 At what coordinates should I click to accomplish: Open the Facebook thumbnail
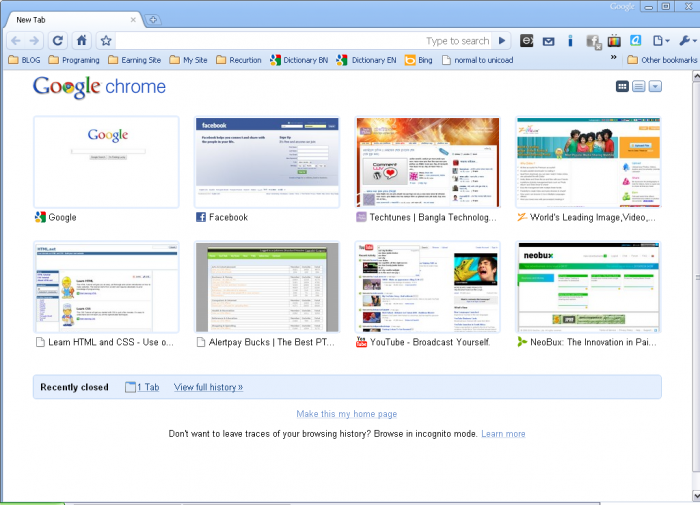point(267,162)
